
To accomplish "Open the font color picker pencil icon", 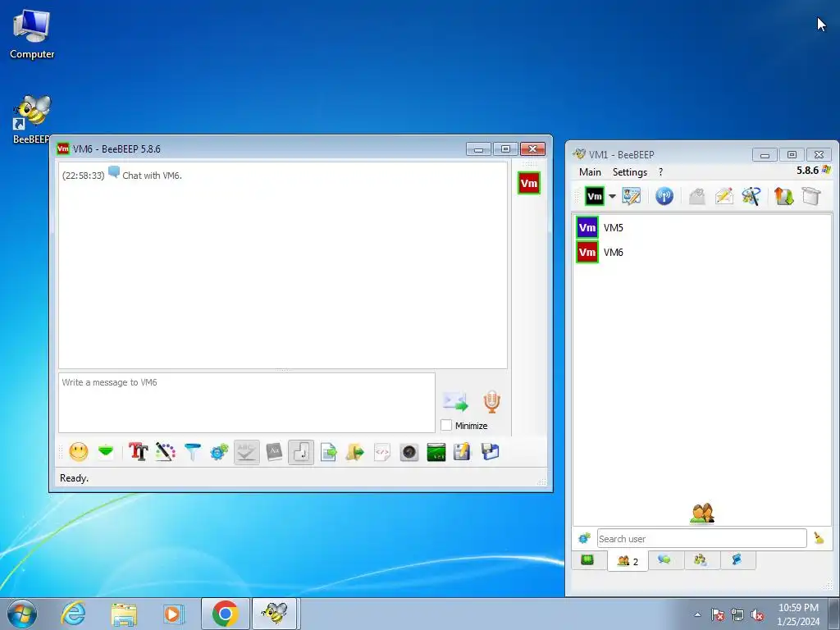I will pos(166,452).
